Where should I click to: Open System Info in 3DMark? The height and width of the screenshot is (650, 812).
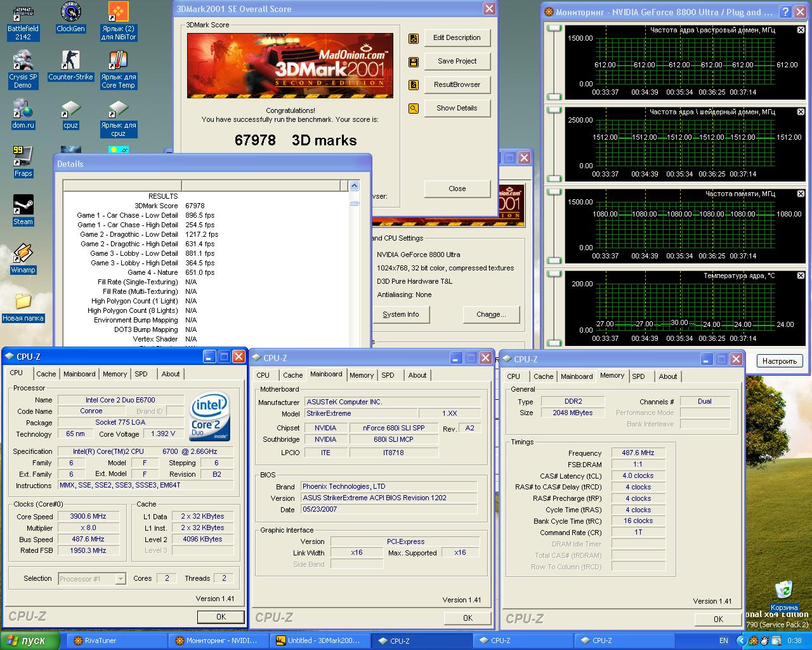click(401, 315)
